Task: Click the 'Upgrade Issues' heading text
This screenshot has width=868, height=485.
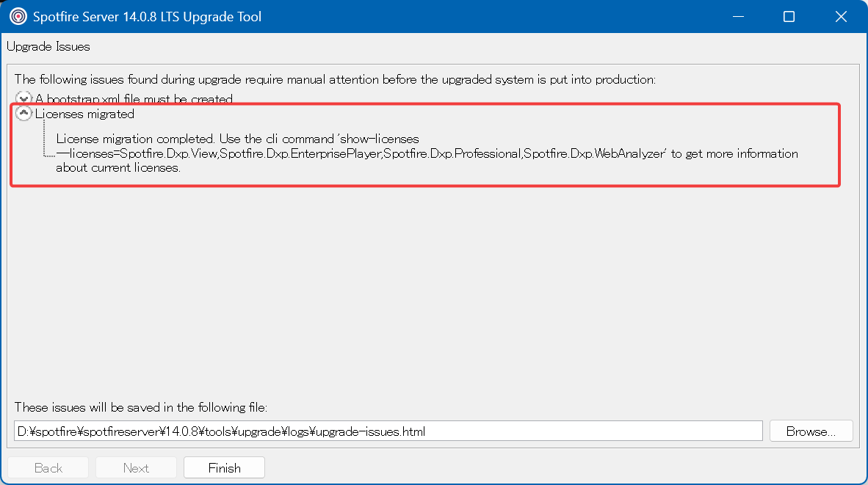Action: click(48, 46)
